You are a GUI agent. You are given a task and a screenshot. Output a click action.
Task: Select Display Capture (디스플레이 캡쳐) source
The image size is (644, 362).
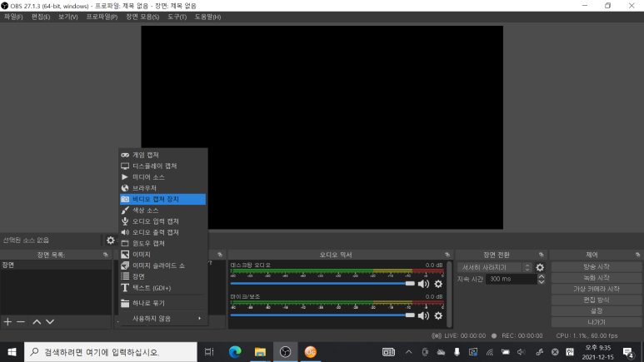click(x=162, y=166)
